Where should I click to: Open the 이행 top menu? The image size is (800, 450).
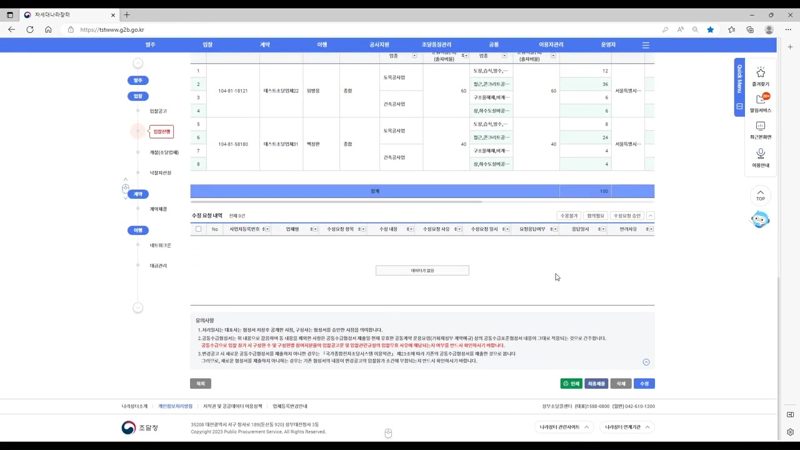322,45
